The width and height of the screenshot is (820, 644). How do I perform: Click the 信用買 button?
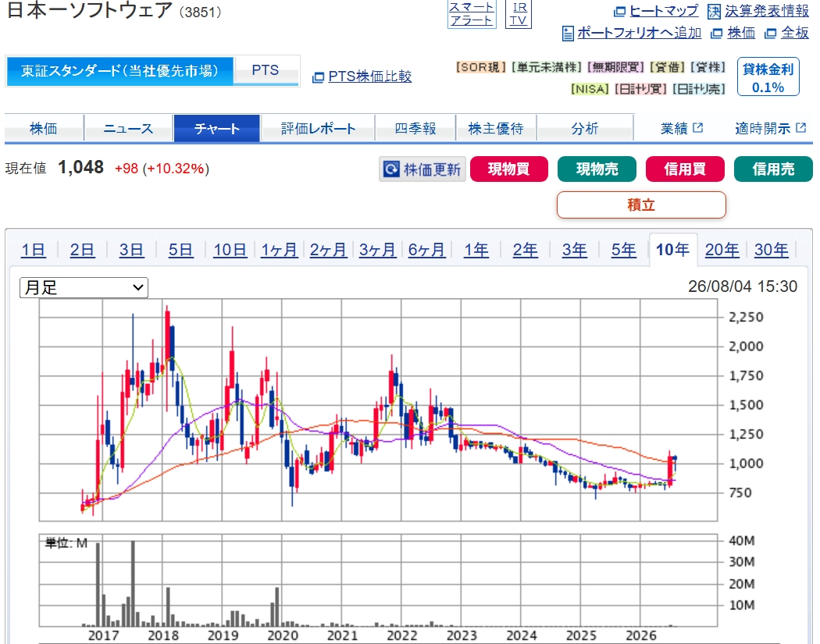pyautogui.click(x=685, y=169)
